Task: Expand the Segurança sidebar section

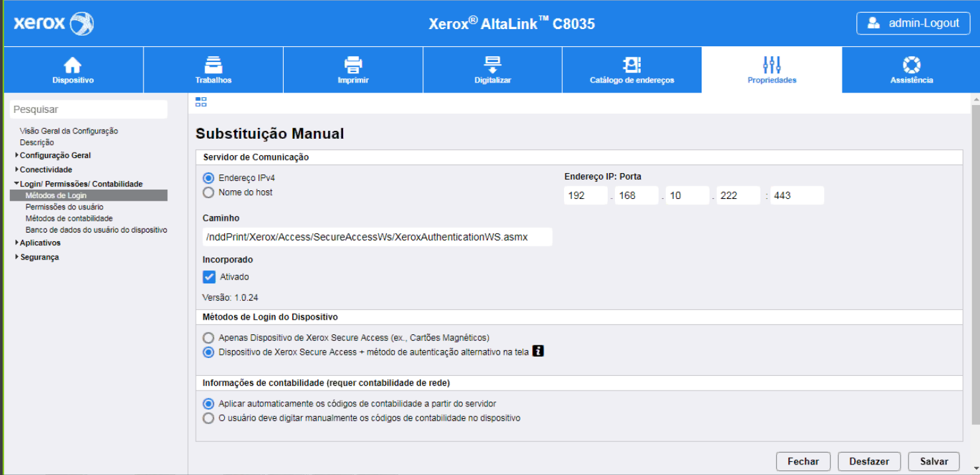Action: tap(17, 257)
